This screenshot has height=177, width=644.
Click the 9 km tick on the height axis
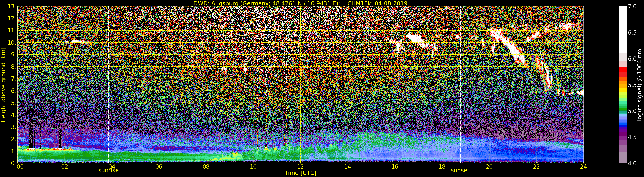[13, 55]
